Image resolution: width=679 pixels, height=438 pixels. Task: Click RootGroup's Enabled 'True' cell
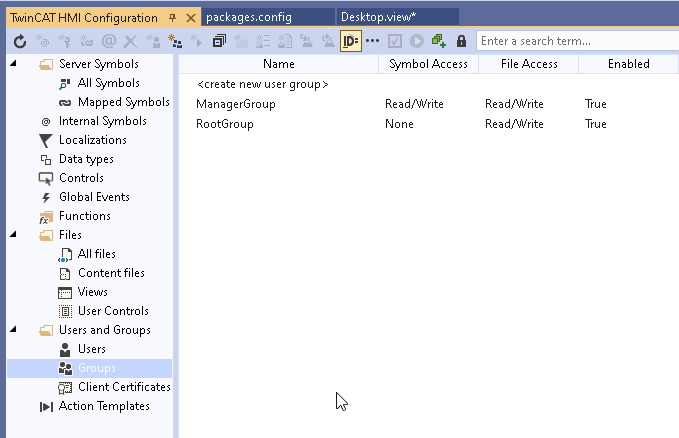click(595, 124)
